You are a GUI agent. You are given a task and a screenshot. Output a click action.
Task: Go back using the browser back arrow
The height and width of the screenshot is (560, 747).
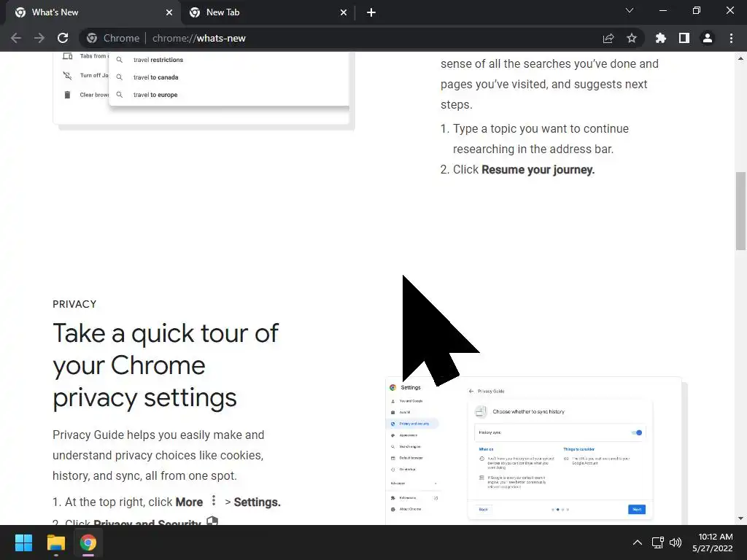(x=16, y=38)
